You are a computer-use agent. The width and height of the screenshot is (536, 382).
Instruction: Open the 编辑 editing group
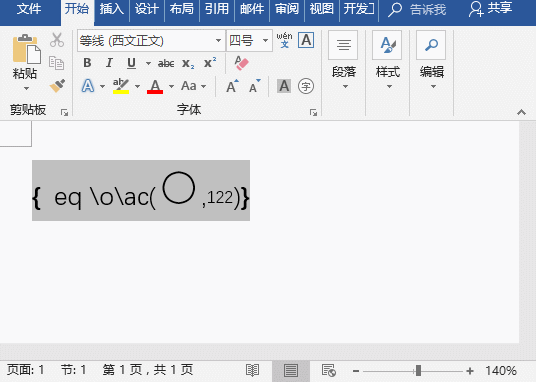pos(431,61)
